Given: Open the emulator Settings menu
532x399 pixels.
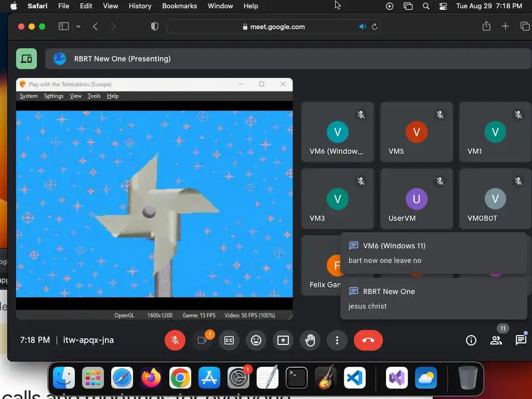Looking at the screenshot, I should (x=54, y=96).
